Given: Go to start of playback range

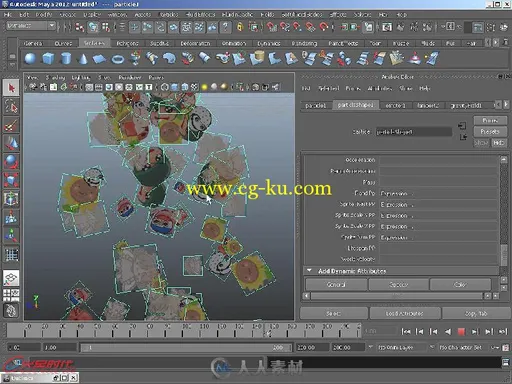Looking at the screenshot, I should [406, 331].
